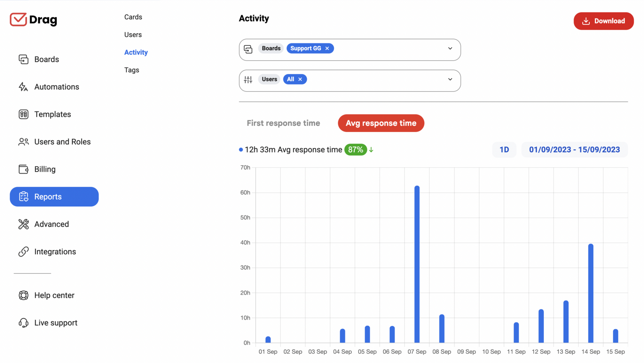
Task: Click the 87% green badge
Action: [x=355, y=150]
